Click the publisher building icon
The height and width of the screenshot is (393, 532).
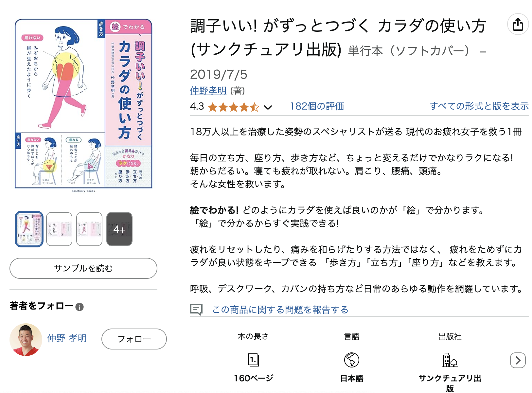(450, 360)
